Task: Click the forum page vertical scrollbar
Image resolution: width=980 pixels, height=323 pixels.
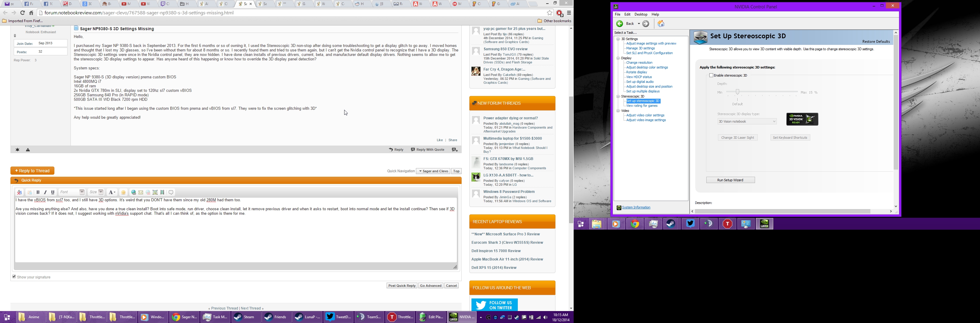Action: (x=571, y=160)
